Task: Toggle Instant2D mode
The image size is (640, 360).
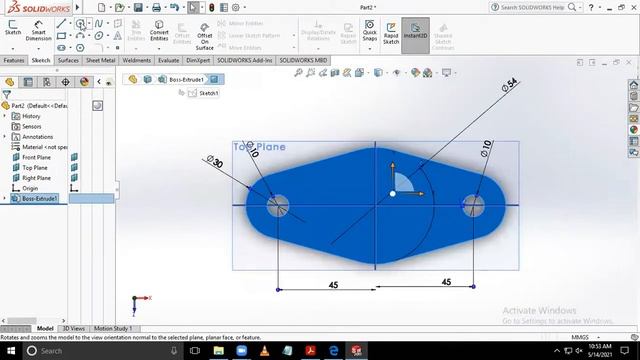Action: (416, 36)
